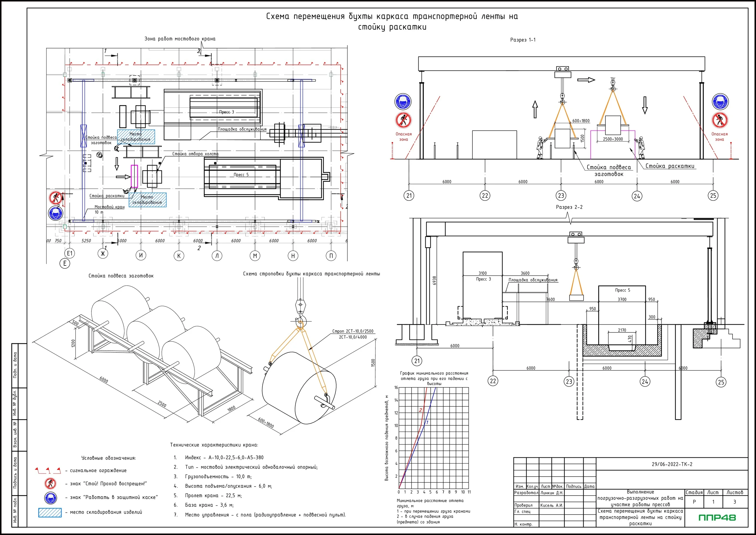This screenshot has height=535, width=756.
Task: Click the Технические характеристики крана heading
Action: 214,445
